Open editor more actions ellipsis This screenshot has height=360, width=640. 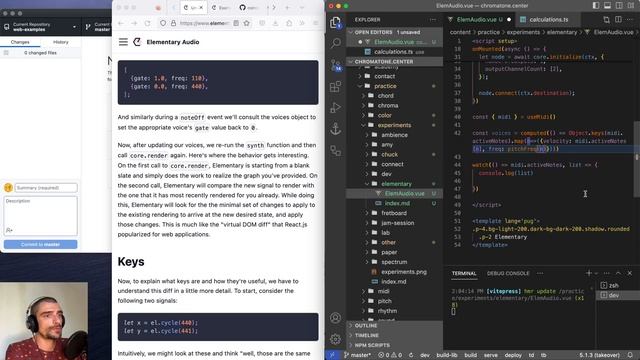pos(631,19)
